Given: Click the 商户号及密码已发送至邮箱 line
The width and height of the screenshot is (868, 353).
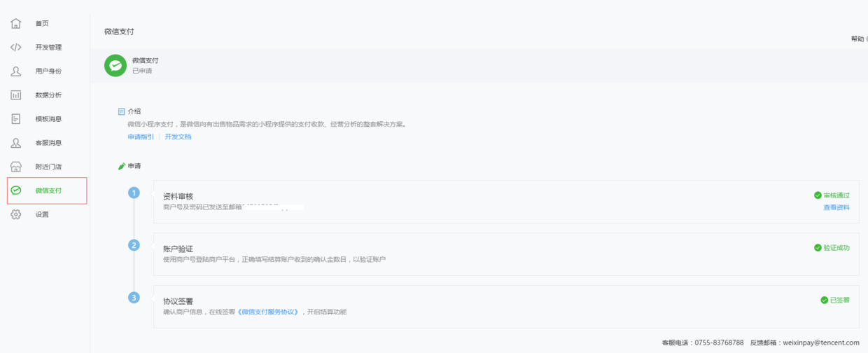Looking at the screenshot, I should click(203, 207).
